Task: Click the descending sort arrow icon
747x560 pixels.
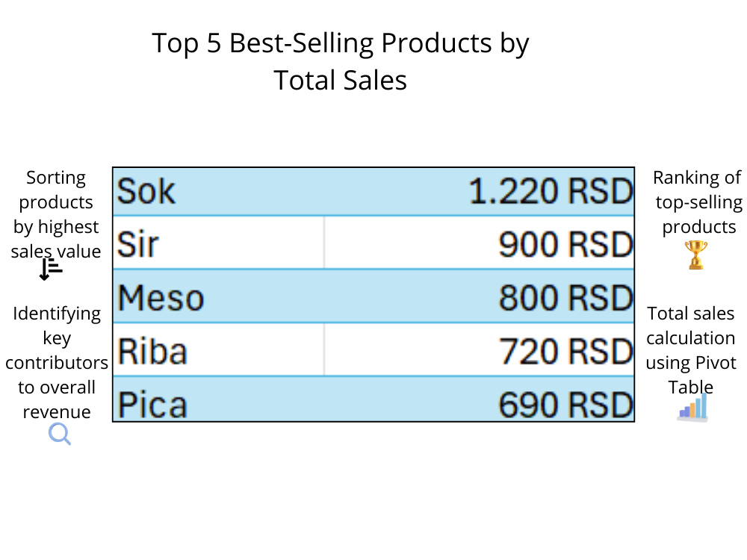Action: coord(51,270)
